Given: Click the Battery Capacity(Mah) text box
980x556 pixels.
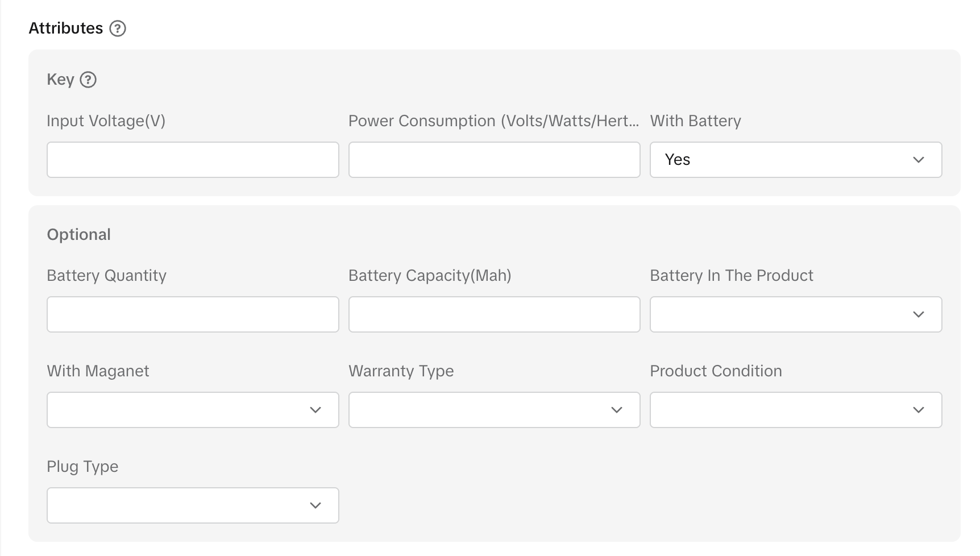Looking at the screenshot, I should pyautogui.click(x=494, y=314).
